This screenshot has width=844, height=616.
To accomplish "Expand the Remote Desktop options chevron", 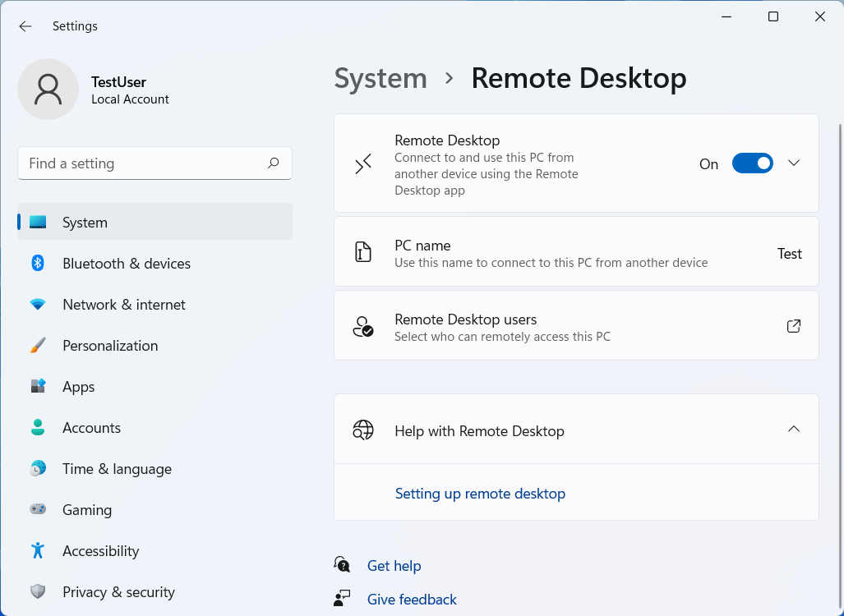I will [x=793, y=163].
